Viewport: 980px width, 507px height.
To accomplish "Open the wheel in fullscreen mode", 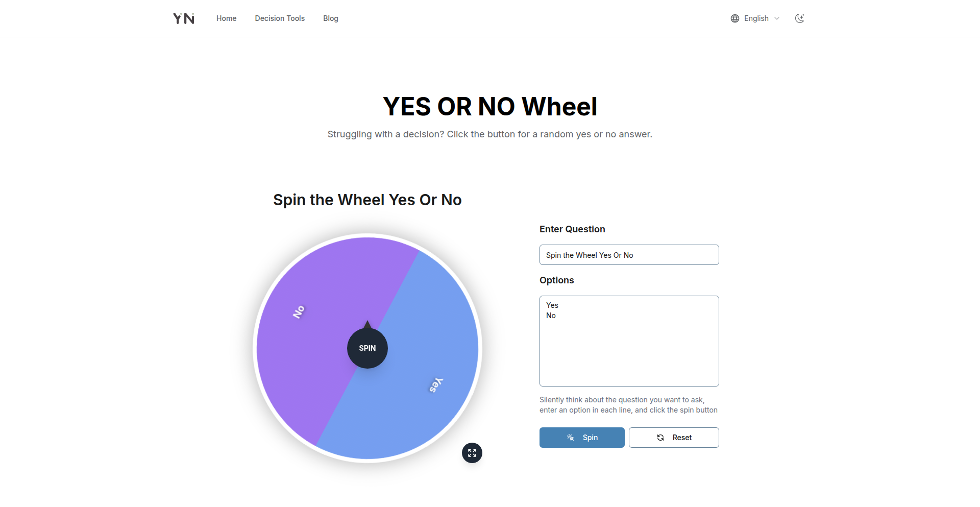I will 472,453.
